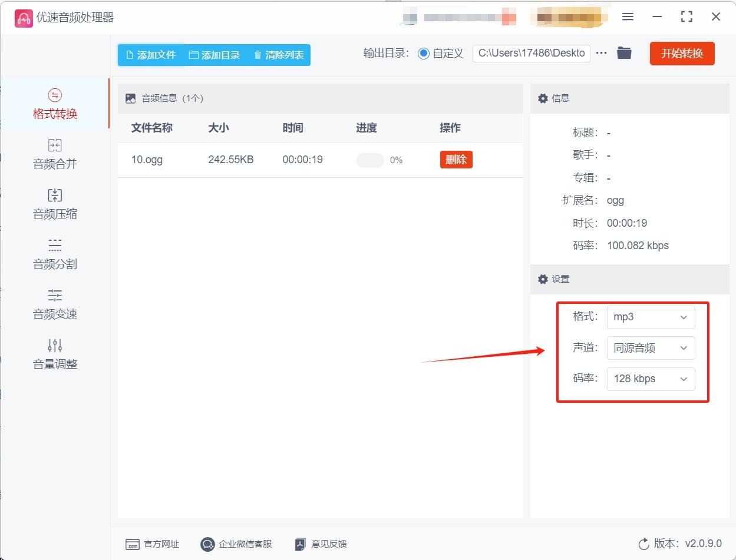Click the 开始转换 start conversion button
736x560 pixels.
682,53
